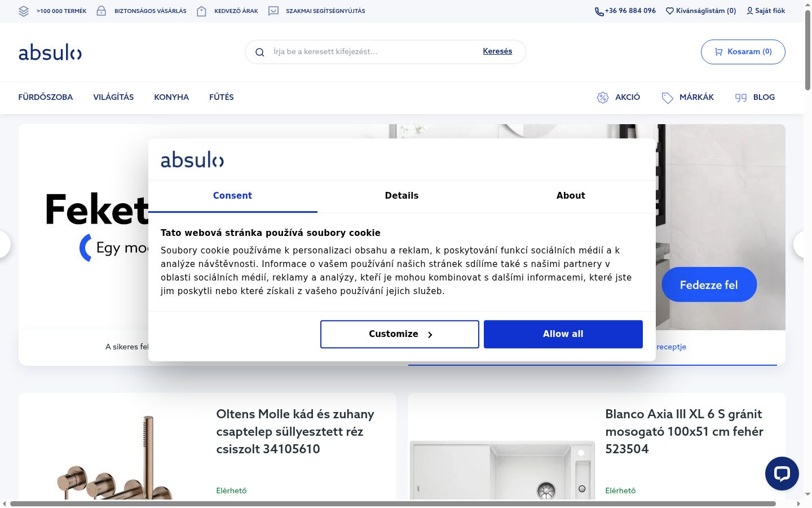The height and width of the screenshot is (508, 812).
Task: Click the phone icon beside +36 96 884 096
Action: coord(599,11)
